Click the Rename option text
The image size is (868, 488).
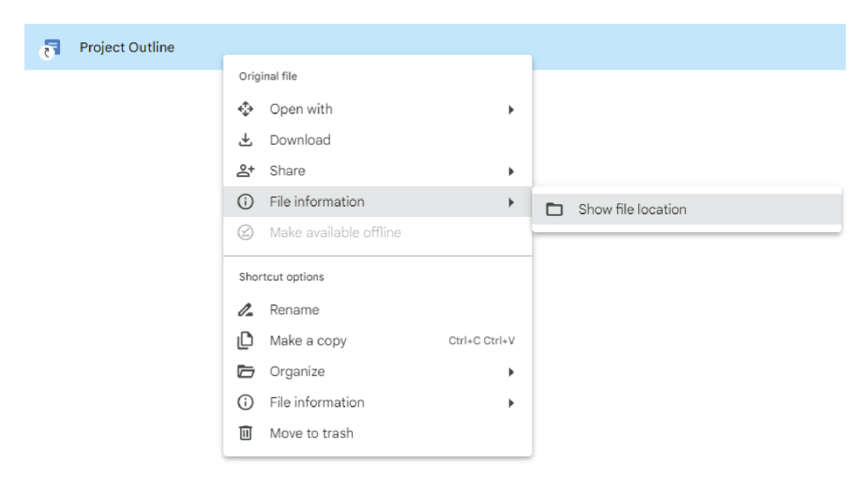click(x=294, y=309)
